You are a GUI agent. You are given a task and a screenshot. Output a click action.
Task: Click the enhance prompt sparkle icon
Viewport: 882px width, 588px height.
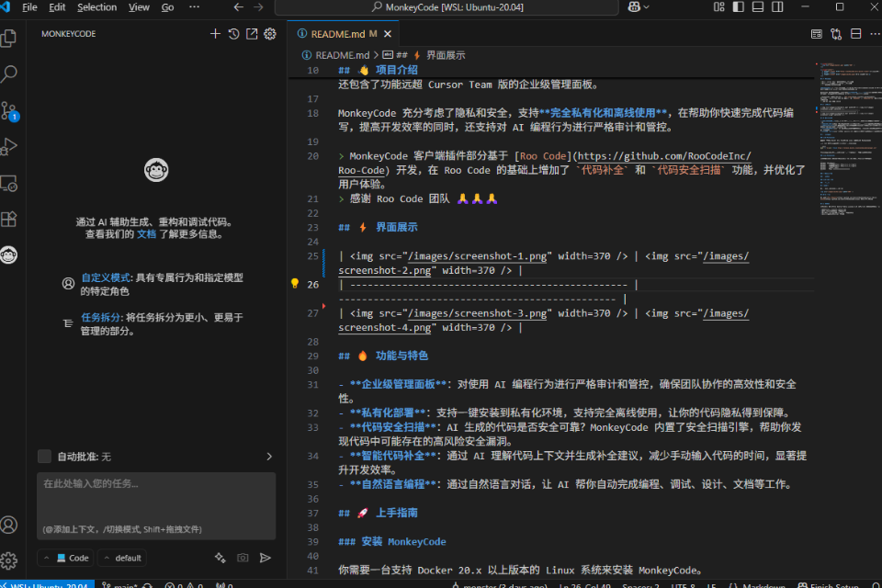[220, 558]
